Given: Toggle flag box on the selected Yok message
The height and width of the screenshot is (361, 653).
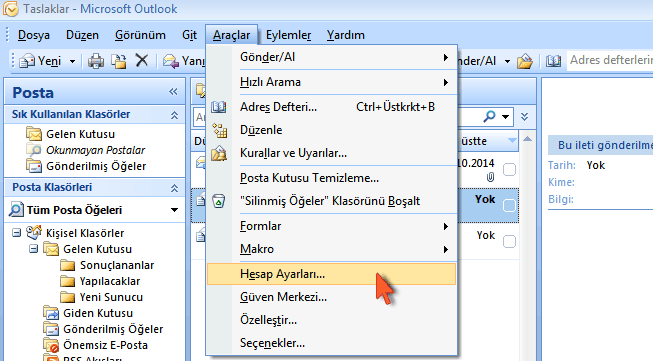Looking at the screenshot, I should pos(509,205).
